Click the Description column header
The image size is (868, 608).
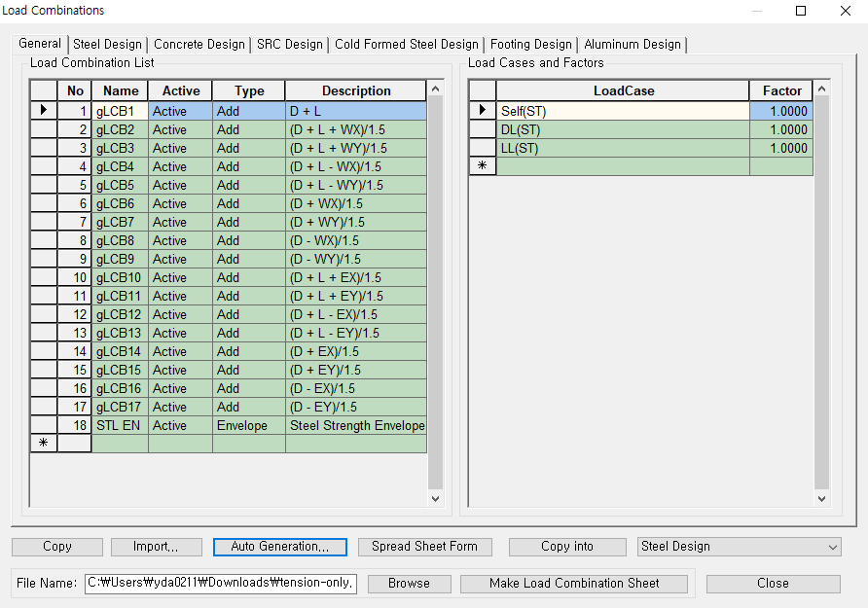356,90
